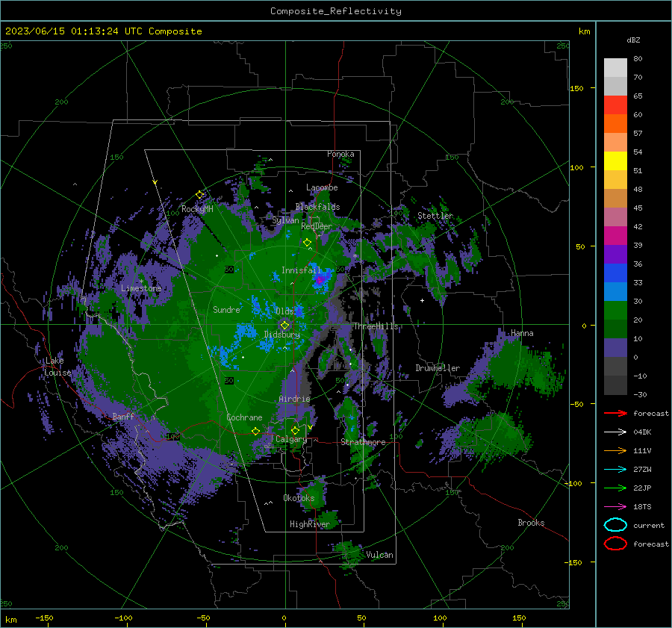Screen dimensions: 672x628
Task: Click the boxed 50 range label near Sundre
Action: 229,270
